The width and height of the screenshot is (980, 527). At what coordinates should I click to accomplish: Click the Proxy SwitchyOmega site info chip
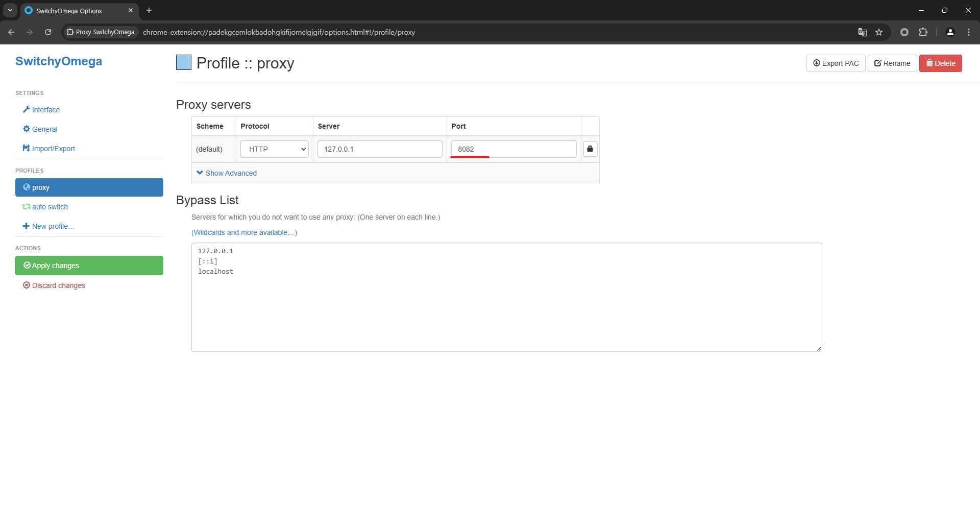(101, 32)
